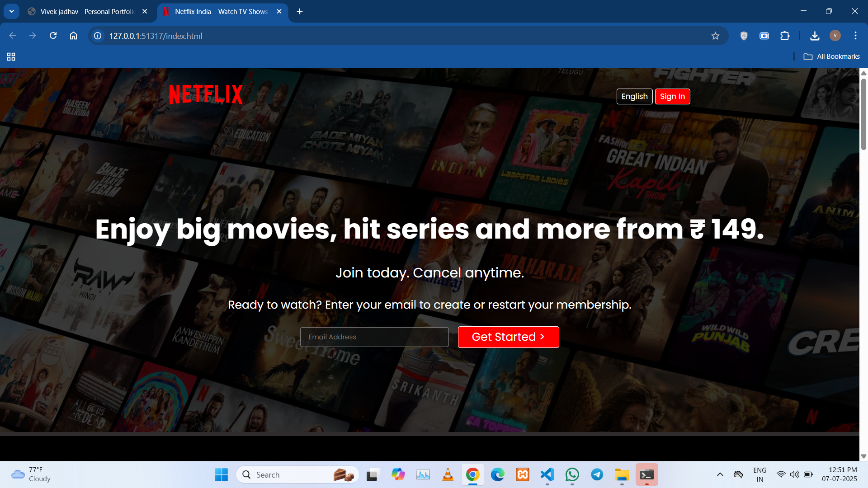
Task: Reload the current page
Action: 53,36
